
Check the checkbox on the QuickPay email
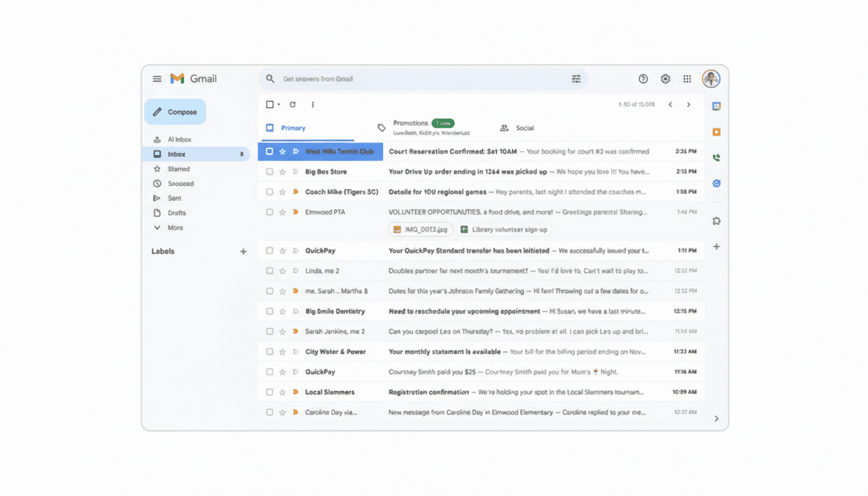pos(270,250)
